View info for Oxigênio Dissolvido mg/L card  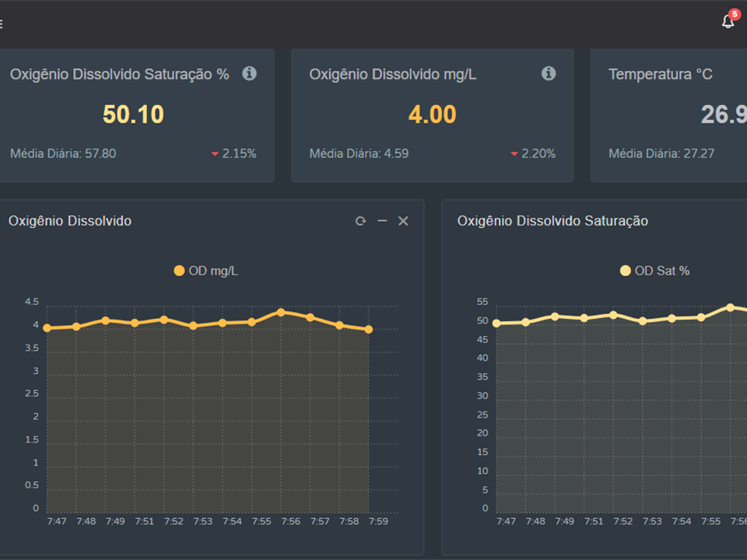[x=549, y=73]
